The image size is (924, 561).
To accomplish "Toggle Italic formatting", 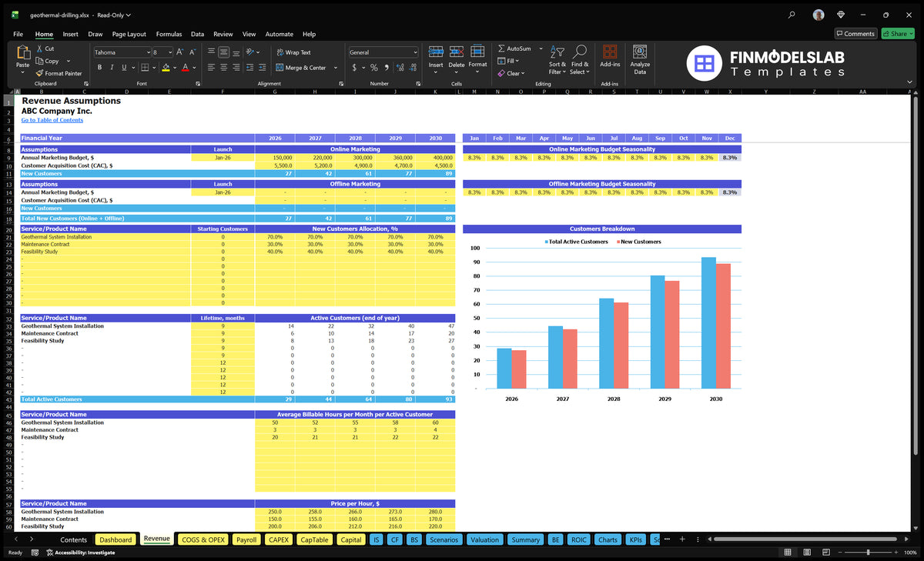I will [111, 68].
